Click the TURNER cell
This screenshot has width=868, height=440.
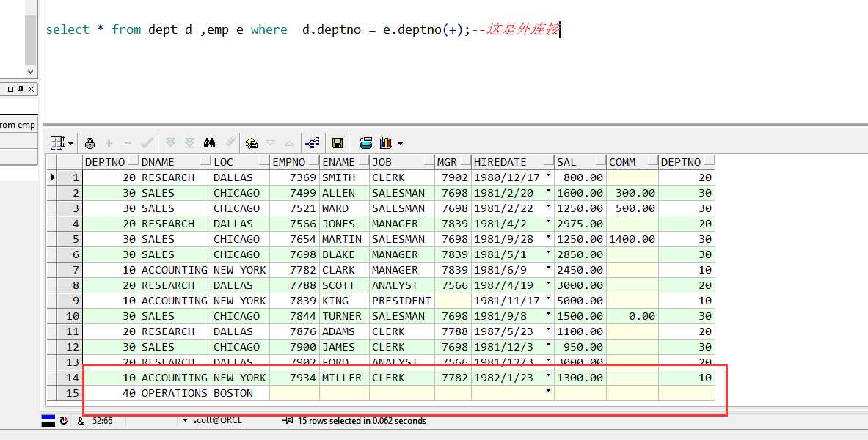coord(344,316)
